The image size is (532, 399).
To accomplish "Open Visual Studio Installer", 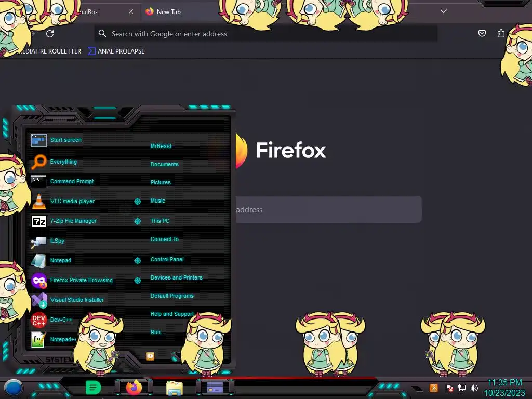I will (67, 300).
